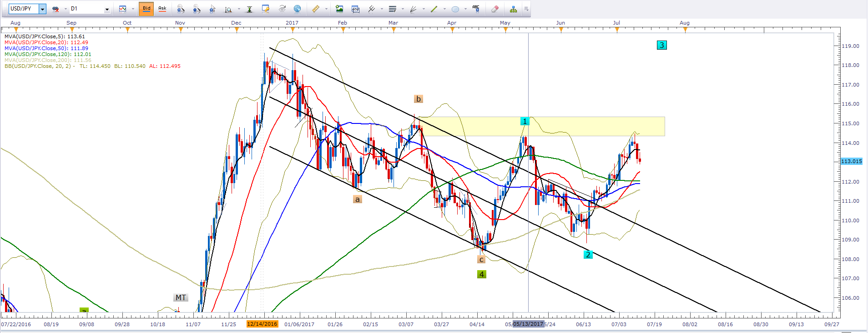Toggle Bid price display

[x=146, y=9]
